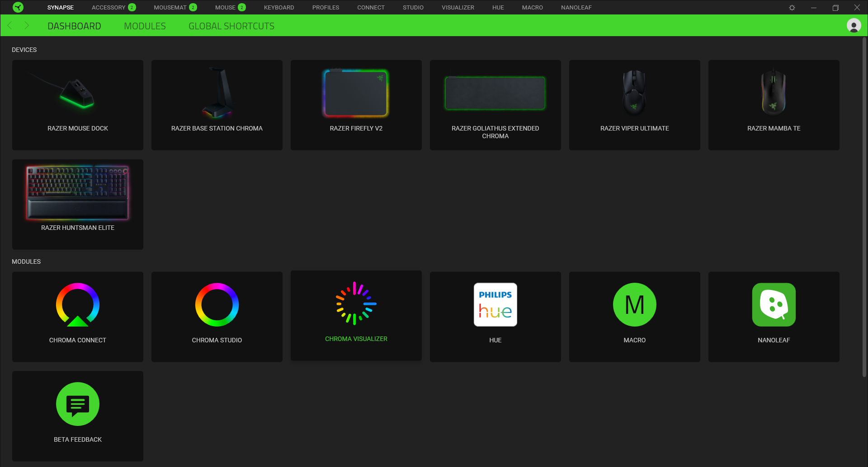Click the vertical scrollbar
The image size is (868, 467).
pos(864,208)
